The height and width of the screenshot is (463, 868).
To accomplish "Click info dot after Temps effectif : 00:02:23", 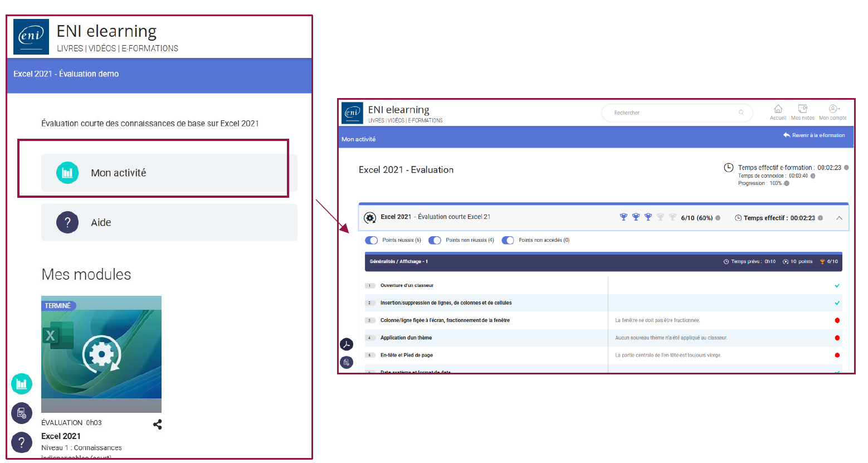I will coord(820,218).
